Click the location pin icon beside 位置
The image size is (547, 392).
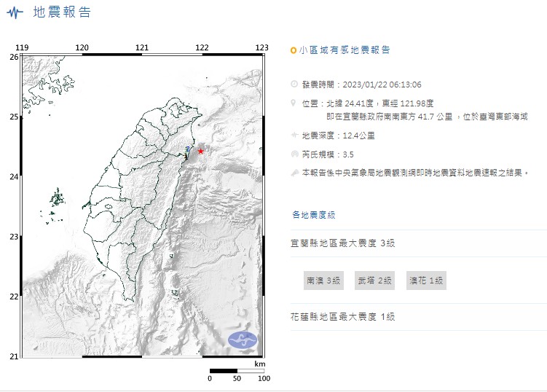(x=294, y=103)
